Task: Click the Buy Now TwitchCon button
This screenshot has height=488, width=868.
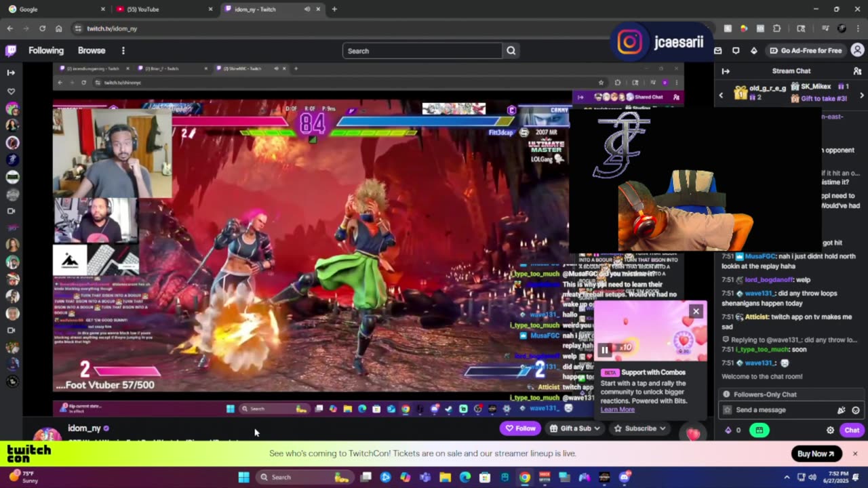Action: (816, 453)
